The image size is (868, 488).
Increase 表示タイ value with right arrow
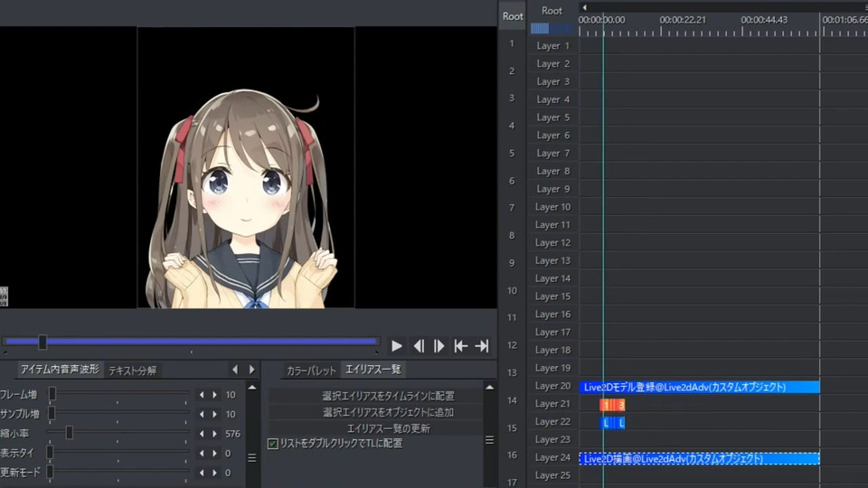(215, 453)
